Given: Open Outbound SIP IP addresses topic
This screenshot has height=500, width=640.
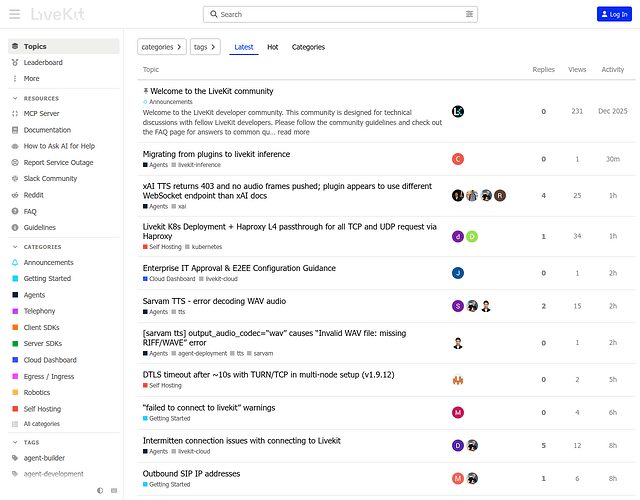Looking at the screenshot, I should (191, 473).
